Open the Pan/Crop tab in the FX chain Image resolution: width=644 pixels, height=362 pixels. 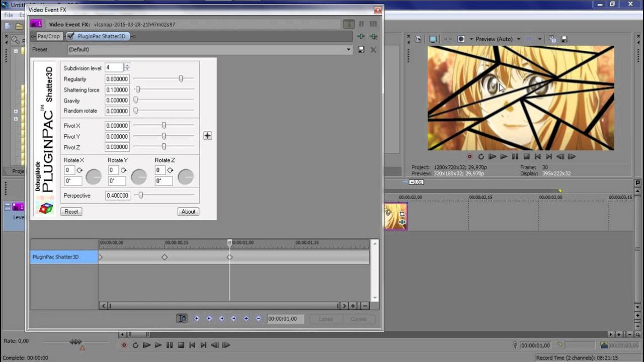click(48, 36)
